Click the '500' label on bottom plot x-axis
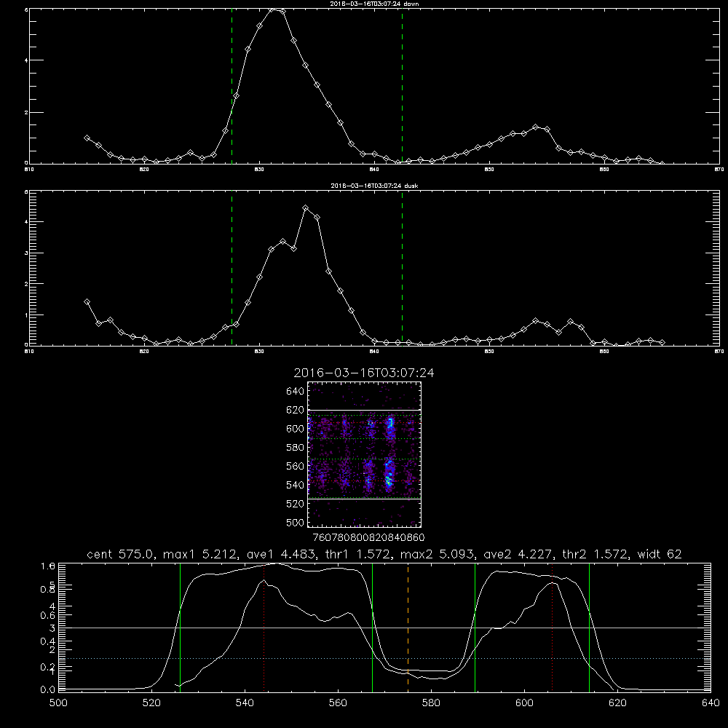This screenshot has width=728, height=728. tap(58, 703)
